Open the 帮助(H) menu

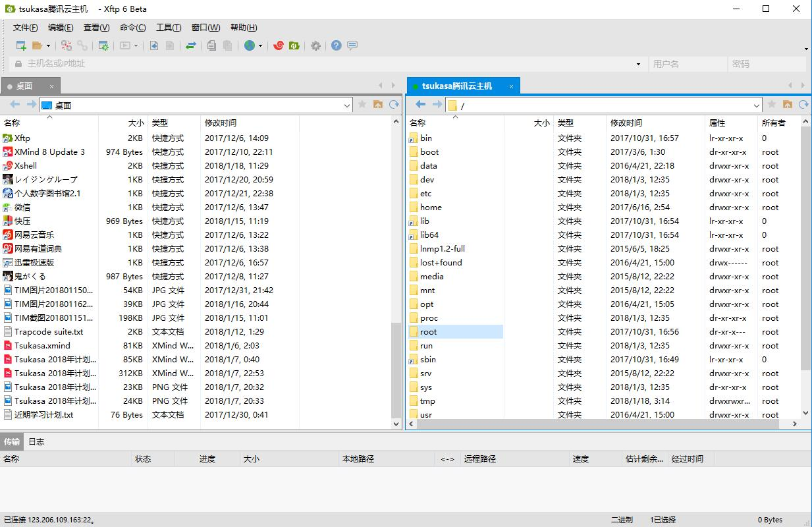click(x=244, y=28)
